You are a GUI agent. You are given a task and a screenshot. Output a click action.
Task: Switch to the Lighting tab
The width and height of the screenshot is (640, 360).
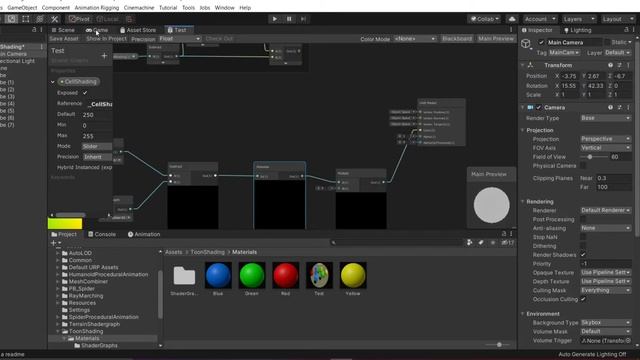578,30
